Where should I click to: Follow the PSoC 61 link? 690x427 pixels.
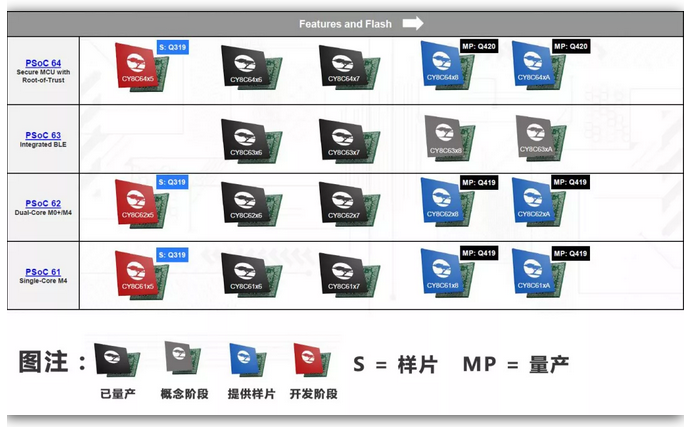click(43, 272)
